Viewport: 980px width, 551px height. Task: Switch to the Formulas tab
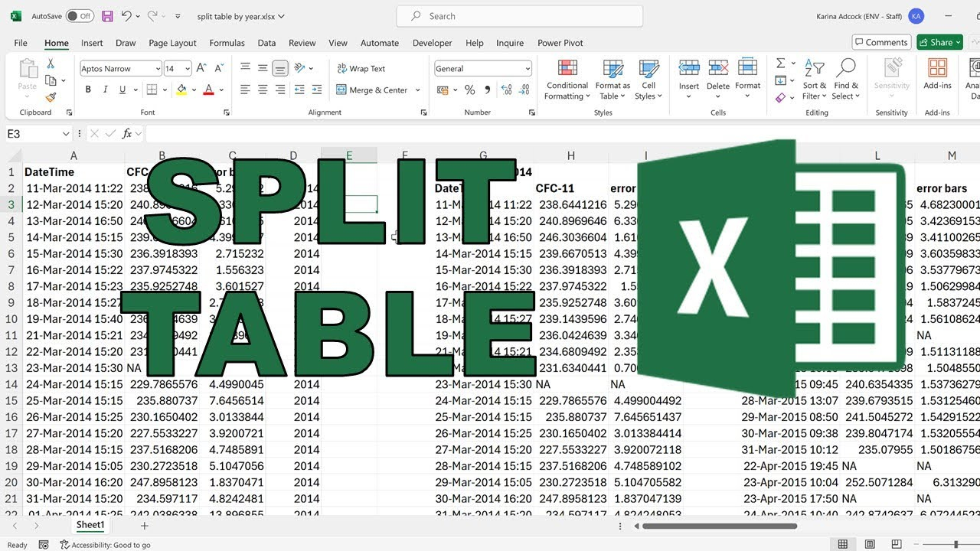click(x=227, y=43)
